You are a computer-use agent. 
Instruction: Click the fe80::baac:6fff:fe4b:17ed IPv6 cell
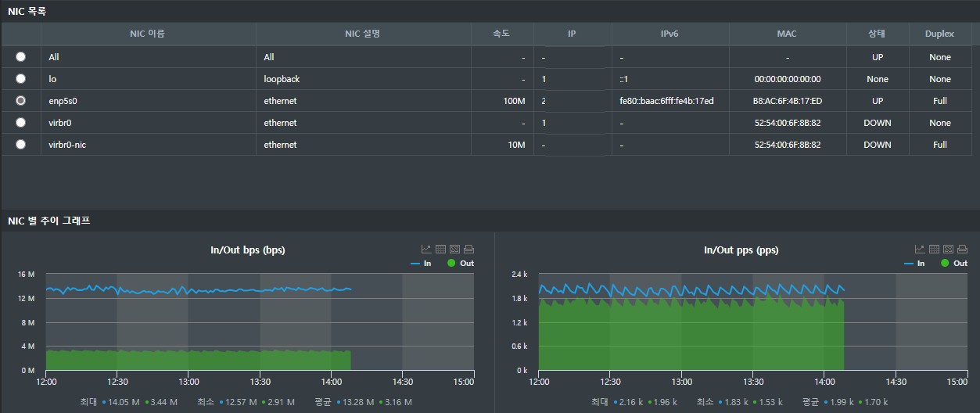click(x=670, y=101)
